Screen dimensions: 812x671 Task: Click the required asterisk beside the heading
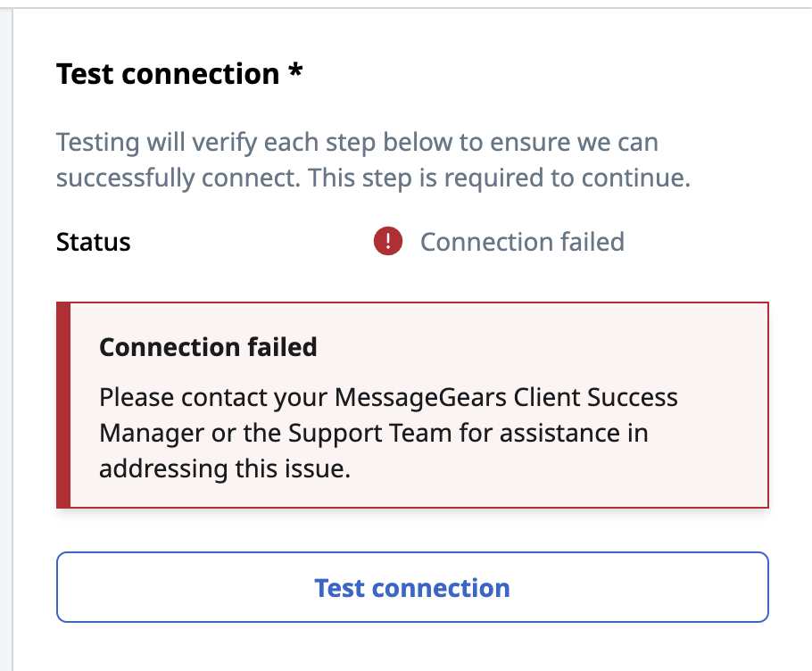[295, 70]
